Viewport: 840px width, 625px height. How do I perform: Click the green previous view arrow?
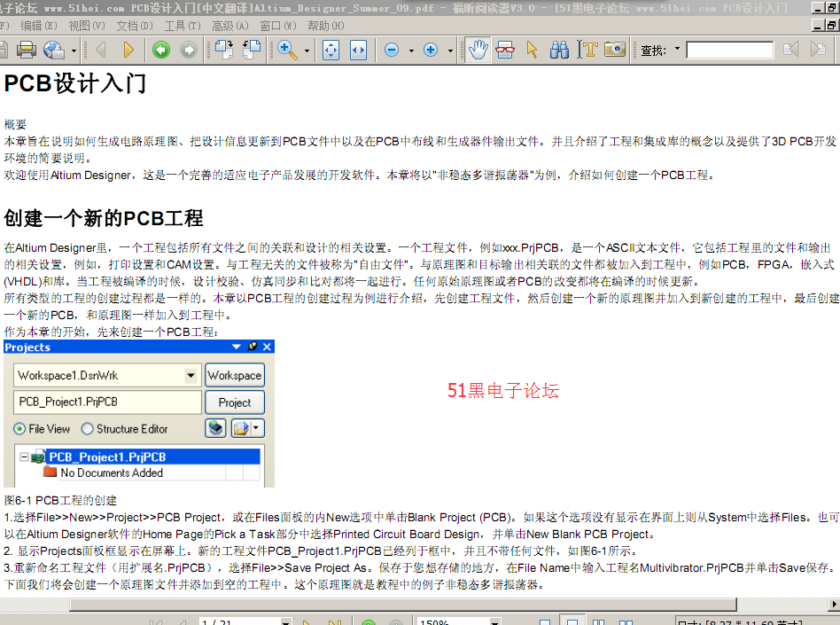[160, 50]
